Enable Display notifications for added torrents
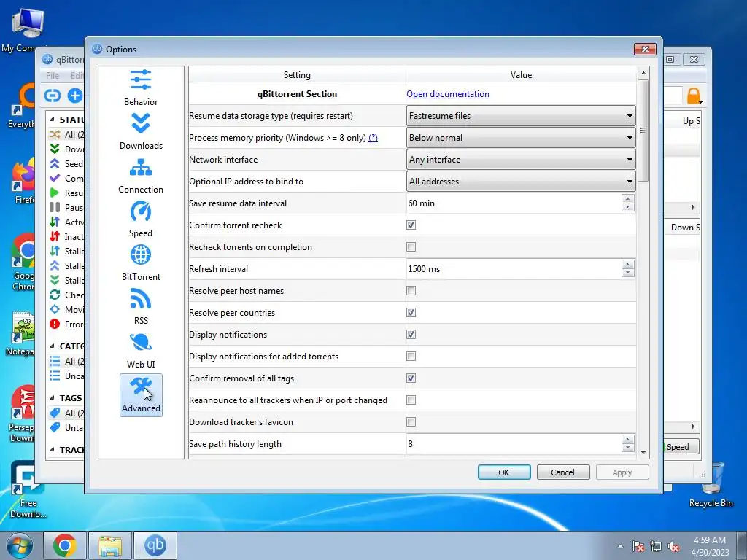This screenshot has height=560, width=747. point(411,356)
